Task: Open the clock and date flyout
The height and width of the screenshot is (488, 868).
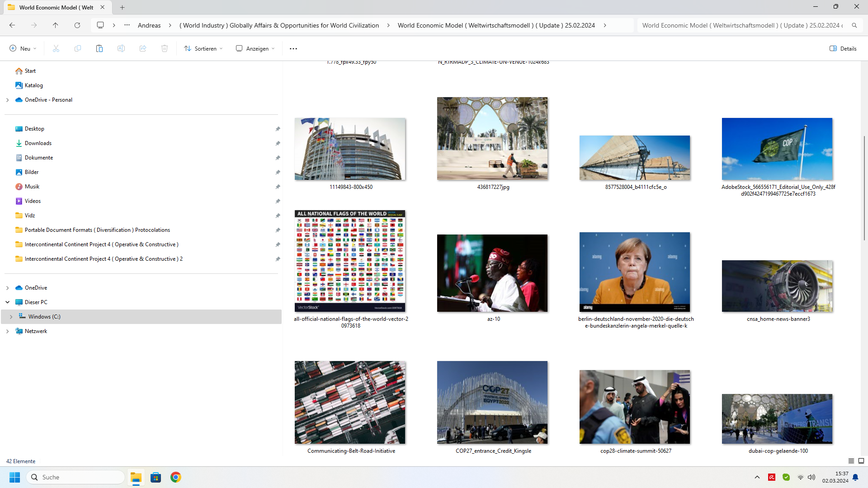Action: [835, 477]
